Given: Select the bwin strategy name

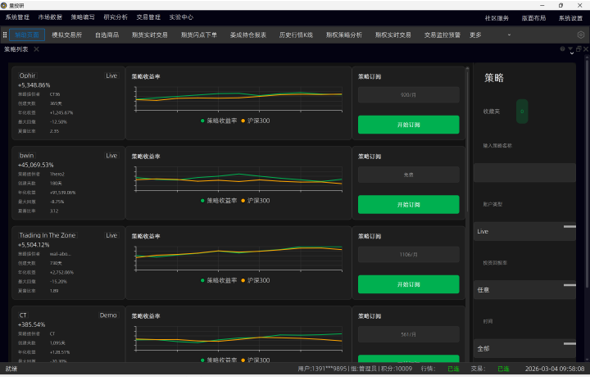Looking at the screenshot, I should click(x=27, y=155).
